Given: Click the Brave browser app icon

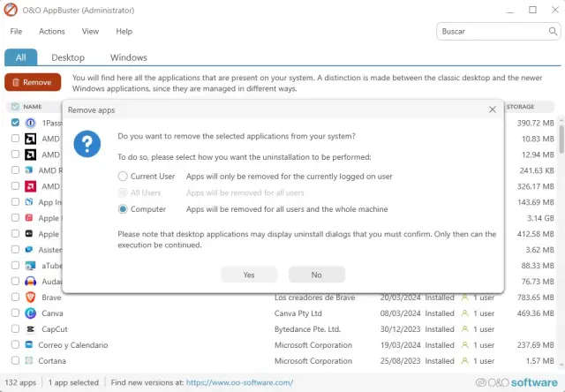Looking at the screenshot, I should pos(29,298).
